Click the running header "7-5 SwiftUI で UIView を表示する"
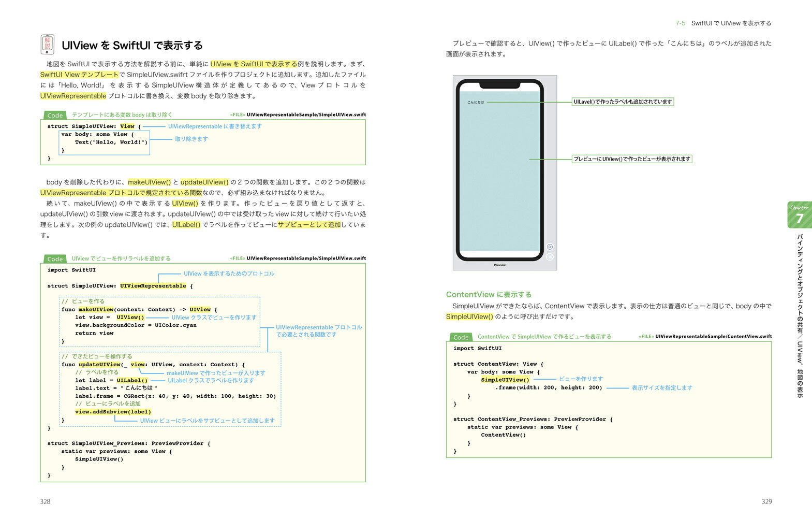This screenshot has width=812, height=518. [x=723, y=23]
